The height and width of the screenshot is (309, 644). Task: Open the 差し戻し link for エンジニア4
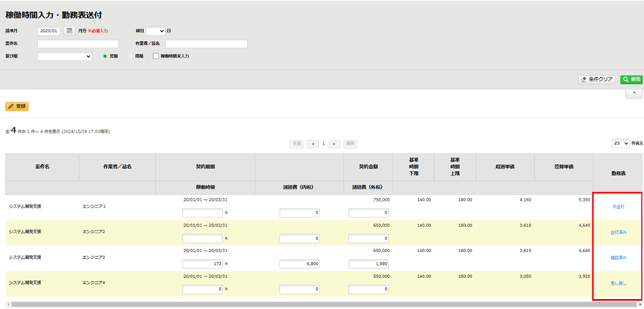(618, 283)
